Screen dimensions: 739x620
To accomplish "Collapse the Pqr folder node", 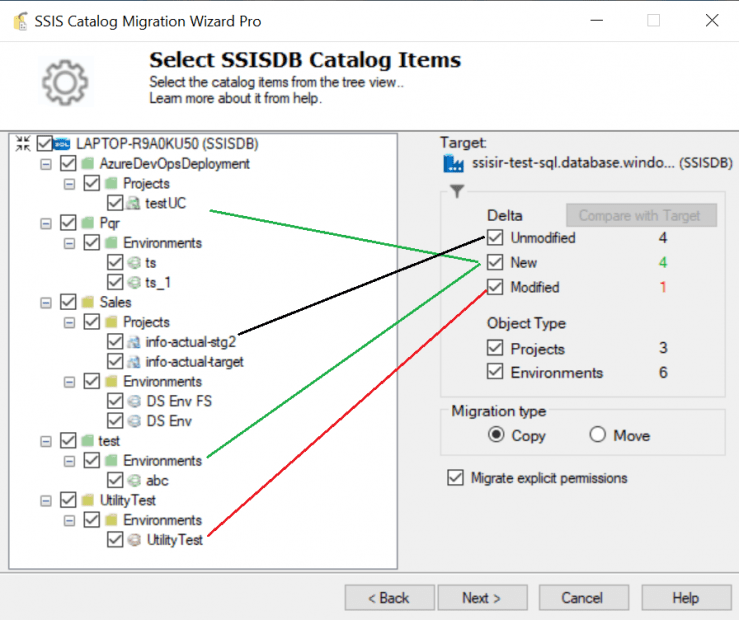I will pyautogui.click(x=46, y=223).
